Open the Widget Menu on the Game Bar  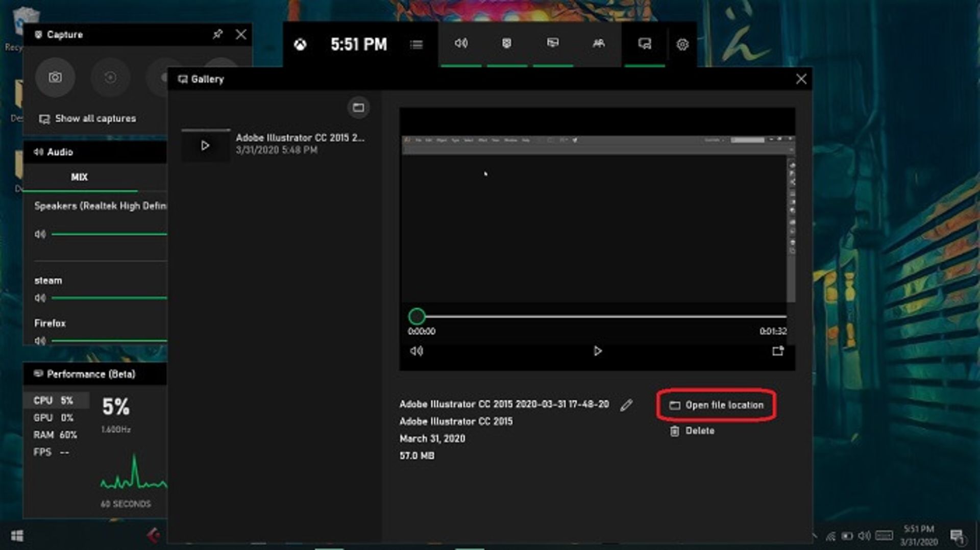[416, 44]
